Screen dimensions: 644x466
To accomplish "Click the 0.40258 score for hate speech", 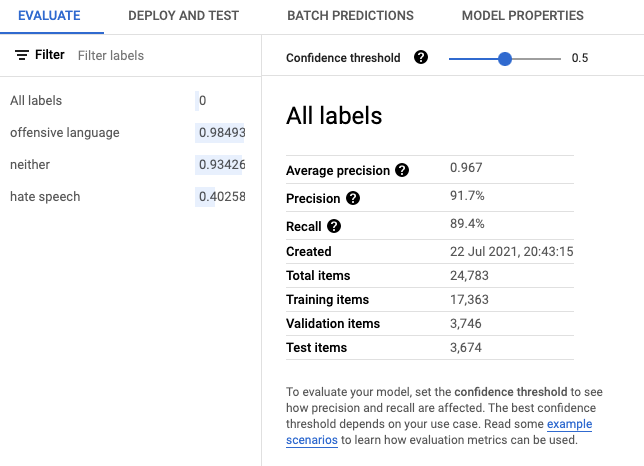I will pyautogui.click(x=221, y=197).
